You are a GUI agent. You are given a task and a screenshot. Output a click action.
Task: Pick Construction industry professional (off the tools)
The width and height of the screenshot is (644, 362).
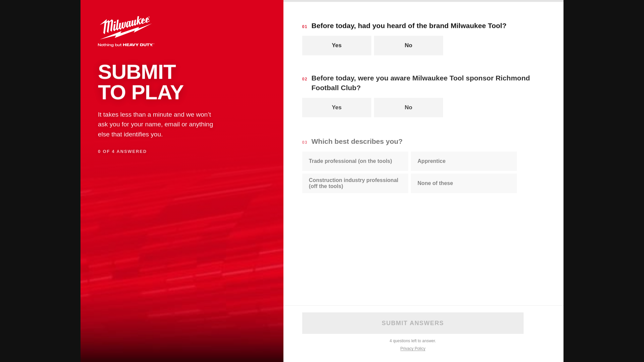(x=355, y=183)
